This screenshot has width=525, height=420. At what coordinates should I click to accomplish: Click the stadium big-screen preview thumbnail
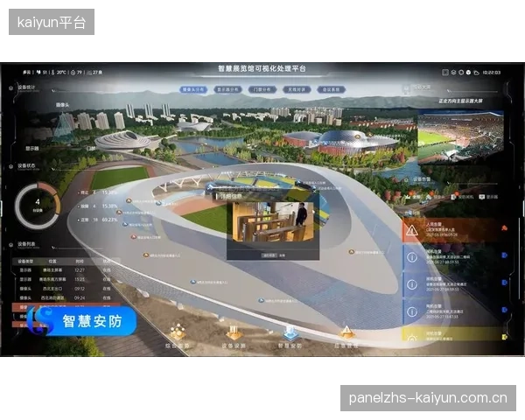pos(460,137)
